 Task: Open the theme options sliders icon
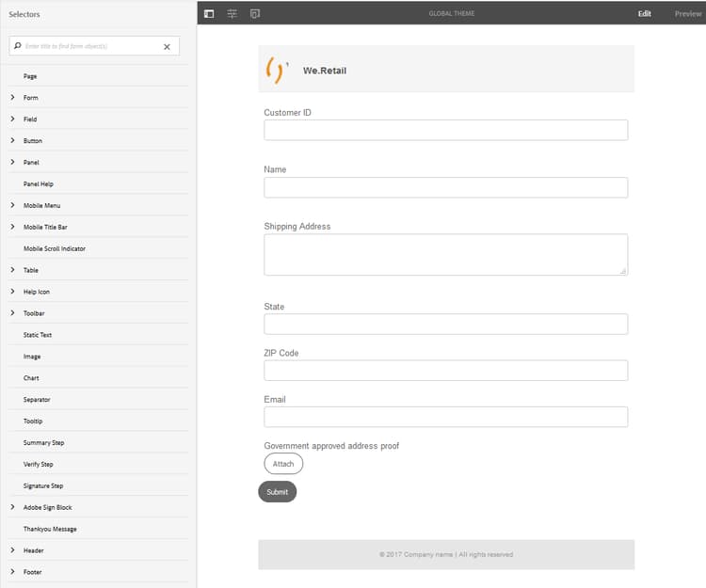click(232, 13)
